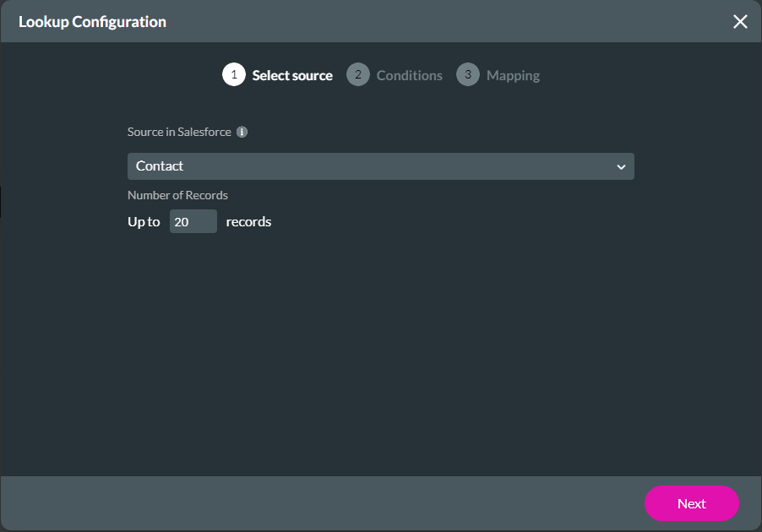762x532 pixels.
Task: Click the info icon next to Source in Salesforce
Action: (x=242, y=132)
